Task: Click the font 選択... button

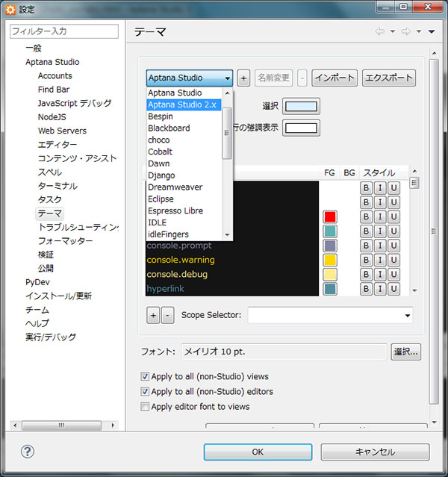Action: coord(405,352)
